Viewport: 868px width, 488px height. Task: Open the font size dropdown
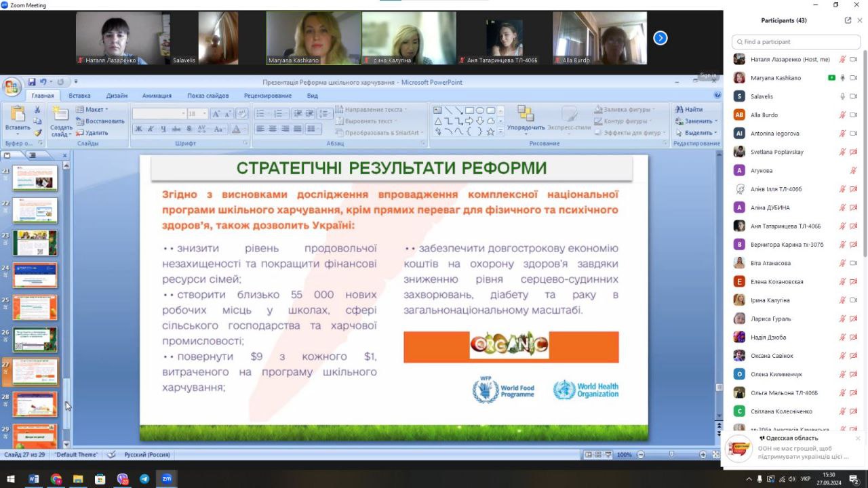[204, 114]
